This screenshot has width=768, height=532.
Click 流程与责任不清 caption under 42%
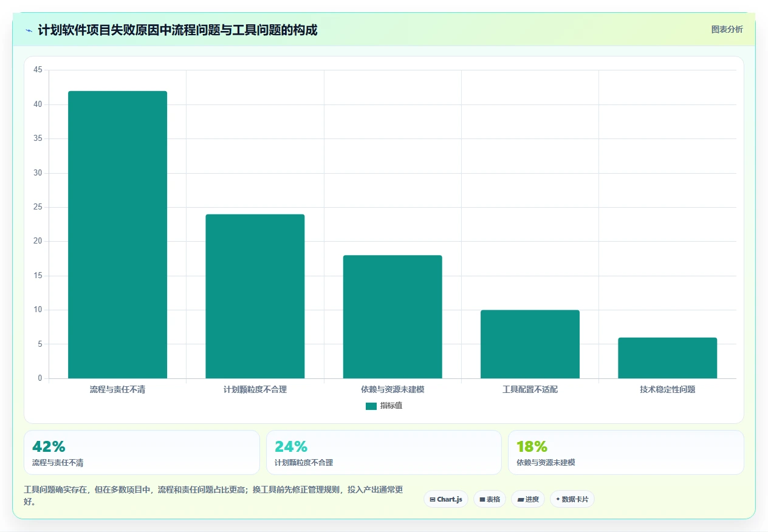(x=58, y=463)
